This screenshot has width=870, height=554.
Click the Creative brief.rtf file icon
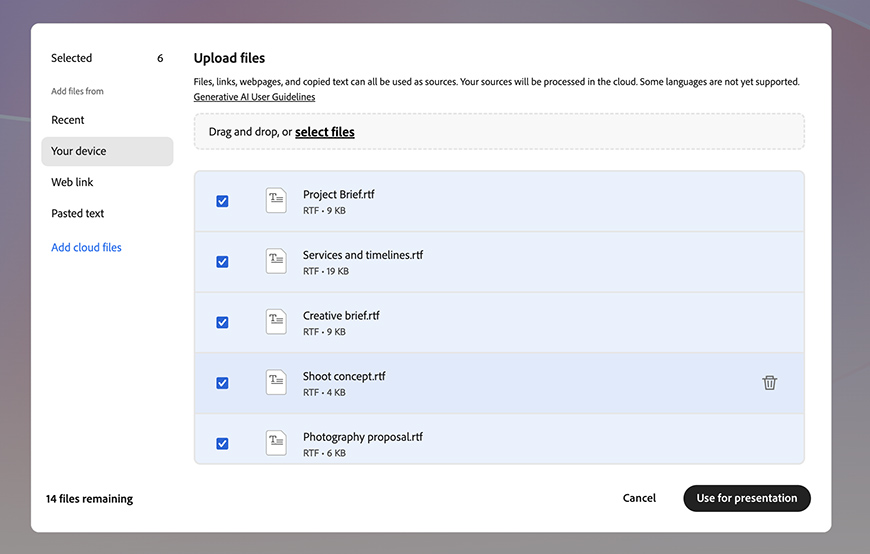pyautogui.click(x=276, y=321)
